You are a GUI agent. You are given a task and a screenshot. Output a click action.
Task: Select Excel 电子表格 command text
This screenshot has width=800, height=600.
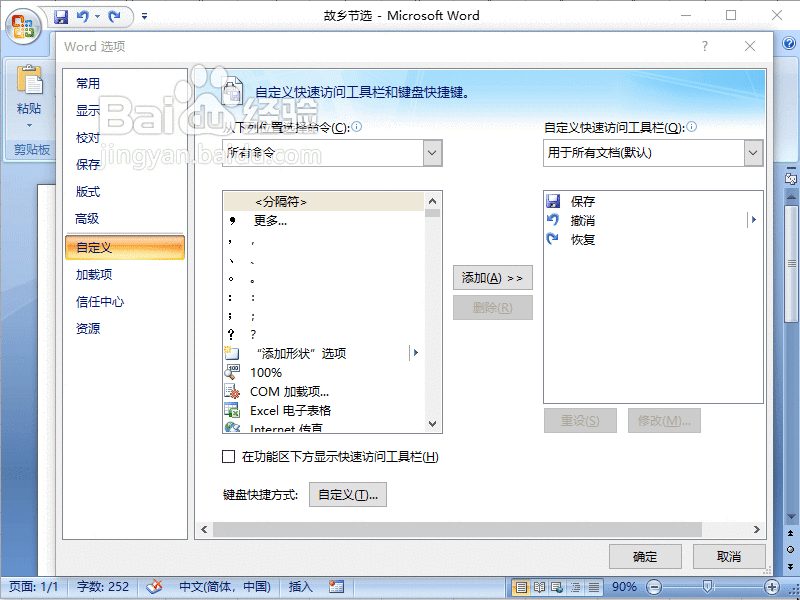coord(290,411)
